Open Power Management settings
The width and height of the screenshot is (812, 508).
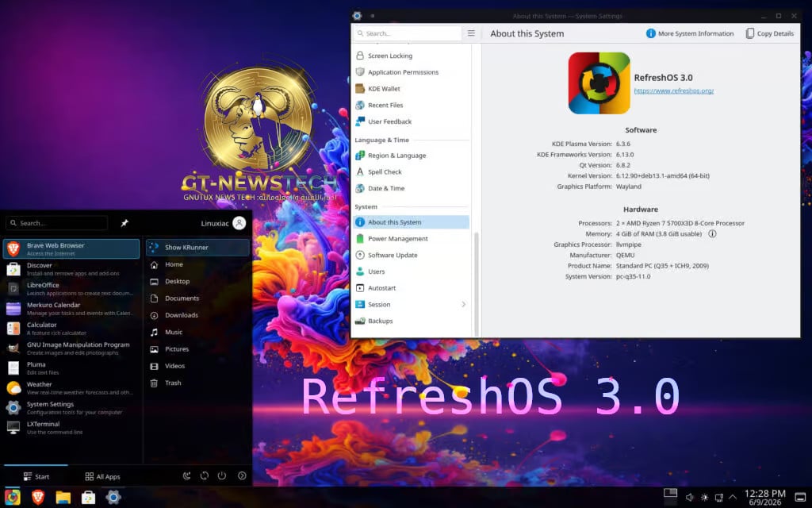click(x=411, y=238)
